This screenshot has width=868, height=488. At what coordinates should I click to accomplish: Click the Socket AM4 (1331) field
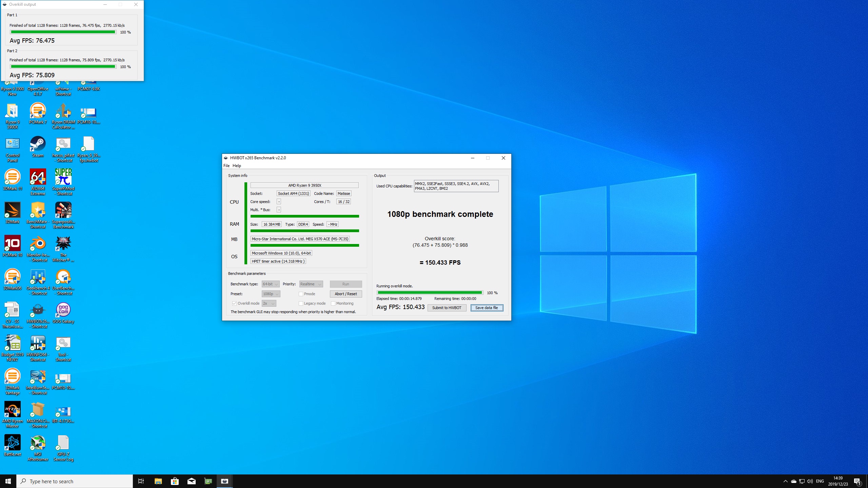(293, 194)
